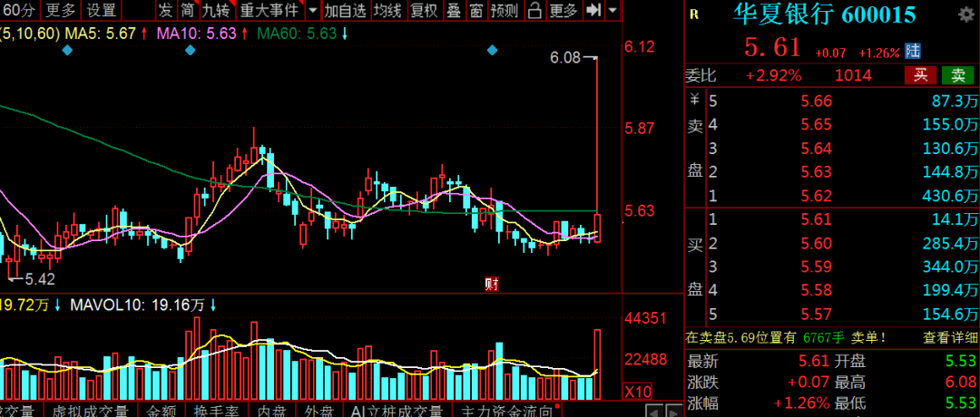980x417 pixels.
Task: Click the first blue diamond event marker
Action: tap(66, 50)
